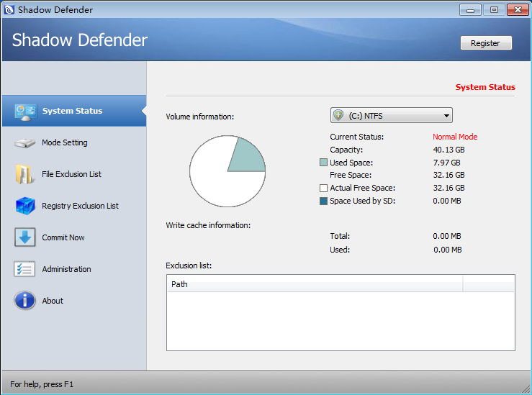Click the File Exclusion List folder icon
Screen dimensions: 532x395
[24, 174]
